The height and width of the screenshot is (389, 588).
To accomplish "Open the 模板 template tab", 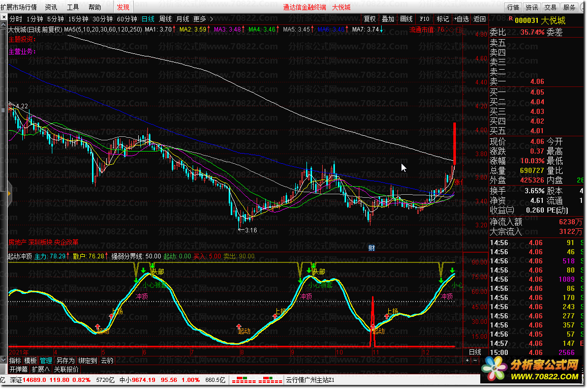I will point(30,361).
